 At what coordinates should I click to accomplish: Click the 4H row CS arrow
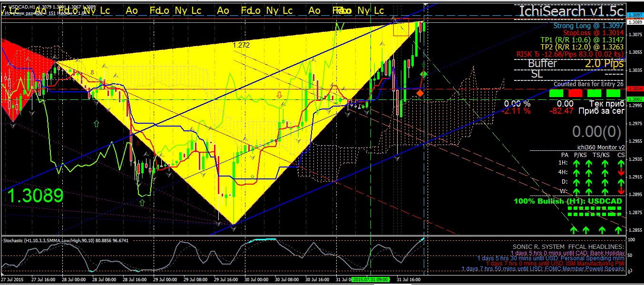point(621,172)
